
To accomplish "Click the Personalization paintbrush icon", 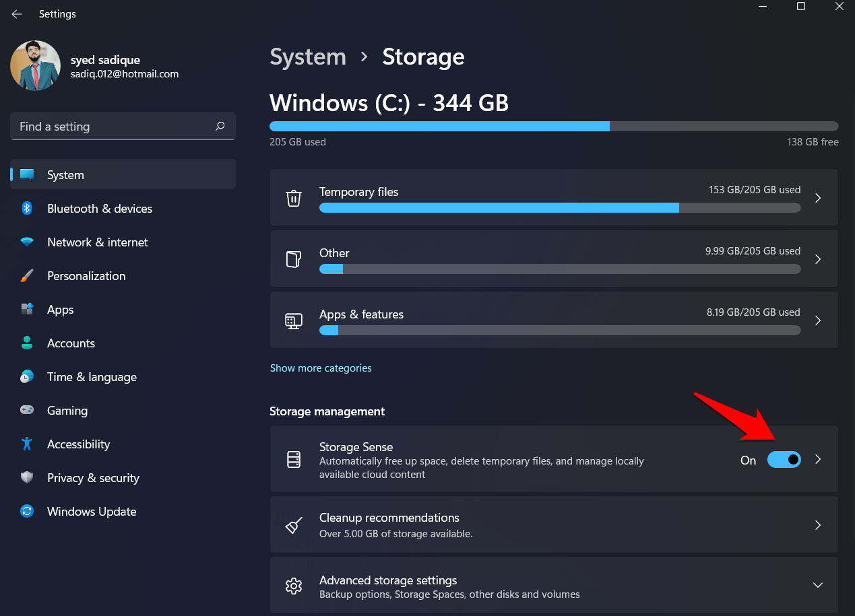I will (x=27, y=276).
